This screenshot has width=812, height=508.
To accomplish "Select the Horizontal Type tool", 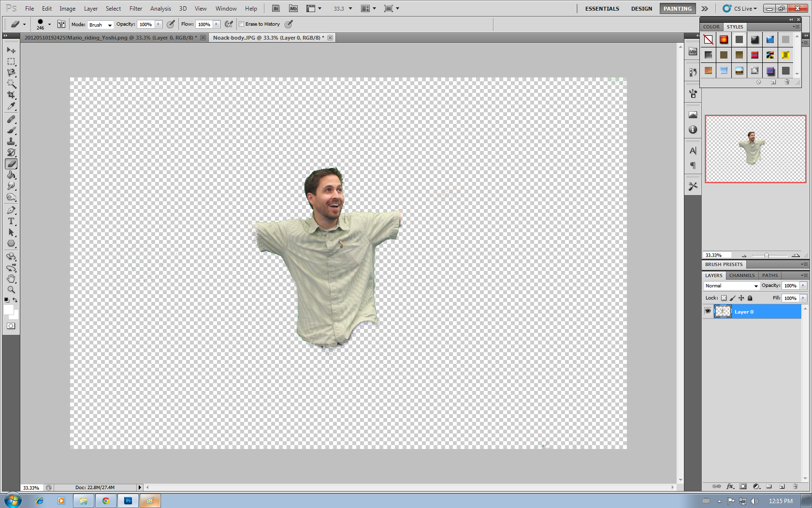I will pos(11,222).
